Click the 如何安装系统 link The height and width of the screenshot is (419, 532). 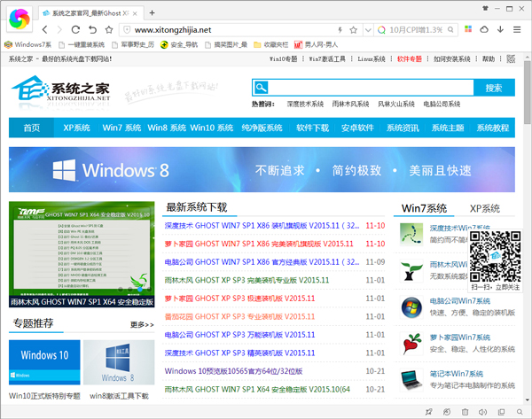point(452,59)
